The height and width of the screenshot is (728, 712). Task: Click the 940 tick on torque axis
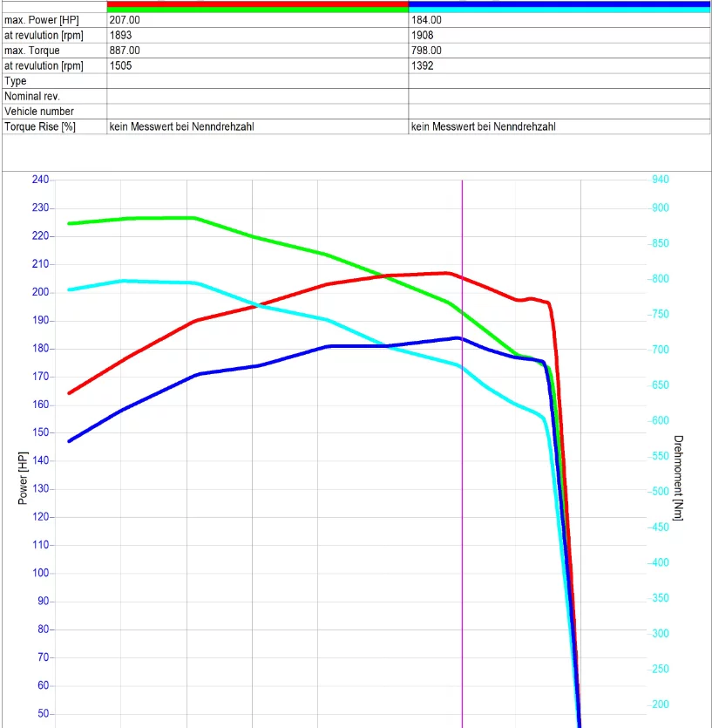point(660,180)
